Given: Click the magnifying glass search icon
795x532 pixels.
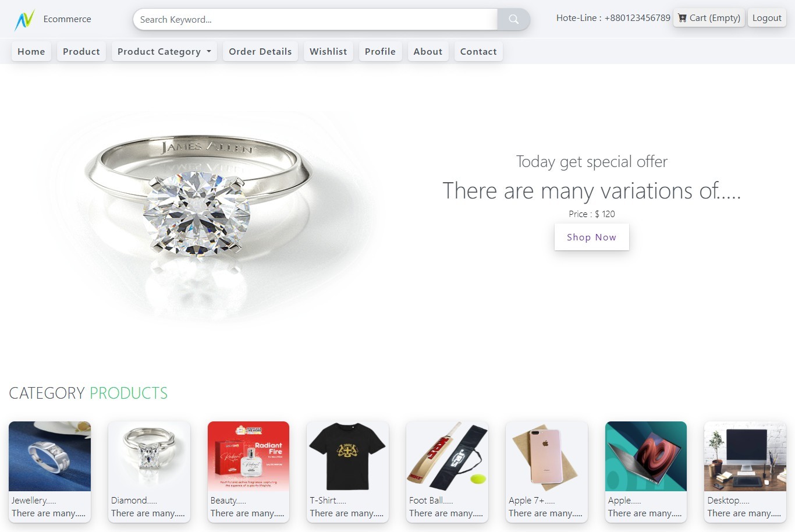Looking at the screenshot, I should click(513, 19).
